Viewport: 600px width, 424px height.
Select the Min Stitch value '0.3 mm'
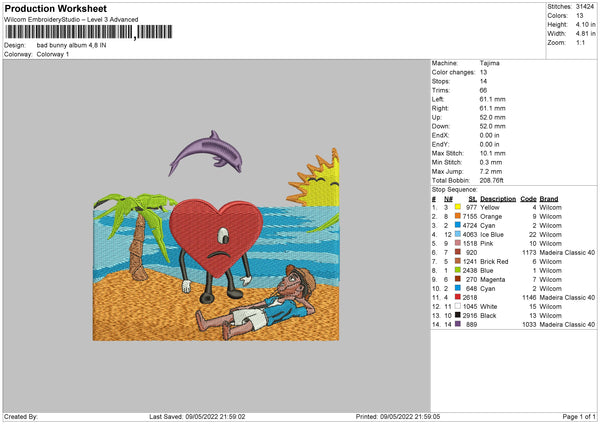pyautogui.click(x=491, y=162)
